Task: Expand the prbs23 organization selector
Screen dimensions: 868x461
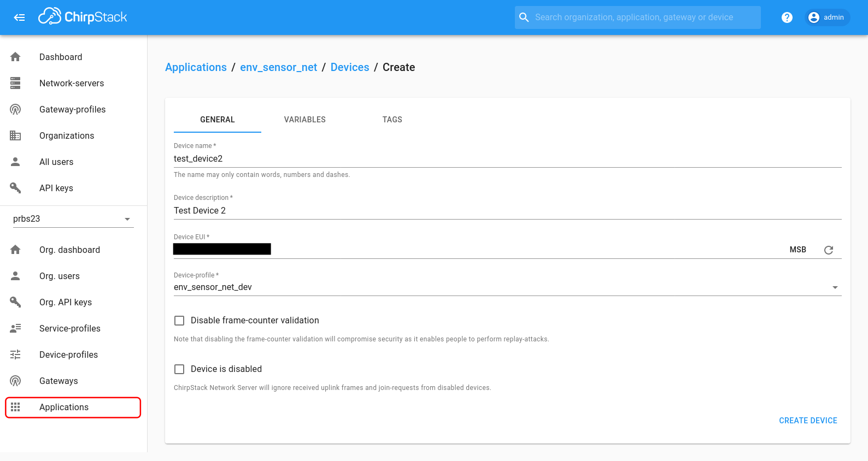Action: (x=73, y=218)
